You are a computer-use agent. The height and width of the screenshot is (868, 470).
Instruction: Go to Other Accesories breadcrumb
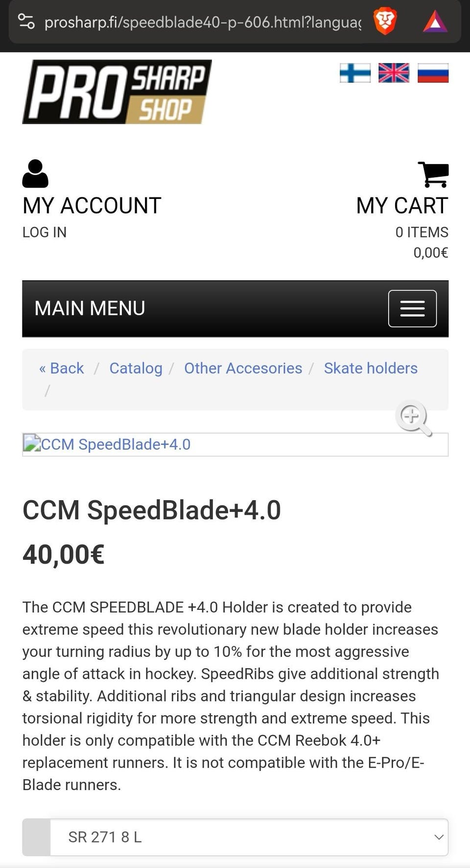(243, 368)
